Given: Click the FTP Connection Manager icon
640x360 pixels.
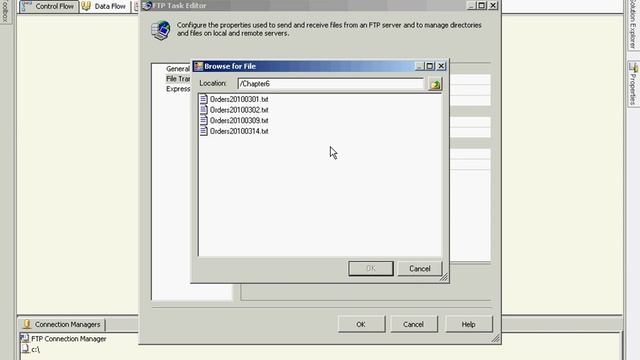Looking at the screenshot, I should tap(24, 338).
